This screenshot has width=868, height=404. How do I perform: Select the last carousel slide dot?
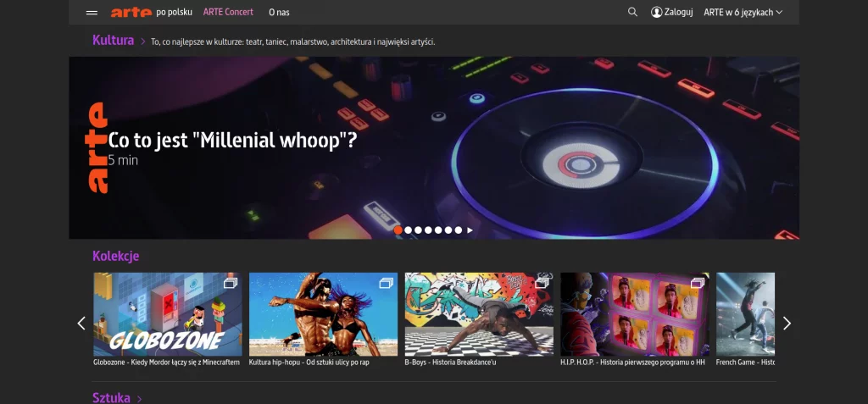click(459, 230)
